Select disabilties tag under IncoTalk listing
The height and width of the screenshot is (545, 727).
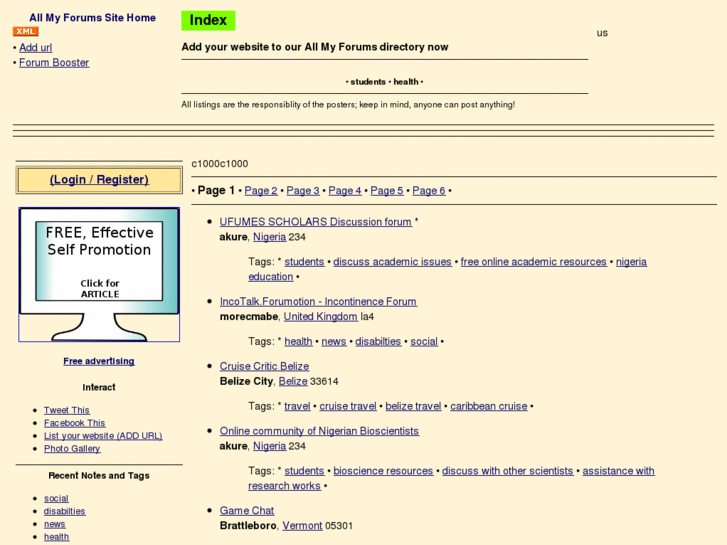[378, 341]
